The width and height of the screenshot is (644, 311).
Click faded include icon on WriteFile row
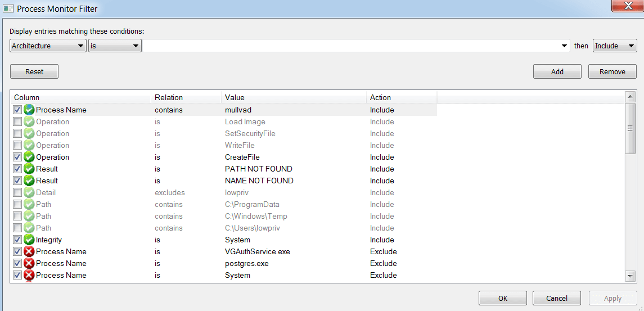click(29, 145)
